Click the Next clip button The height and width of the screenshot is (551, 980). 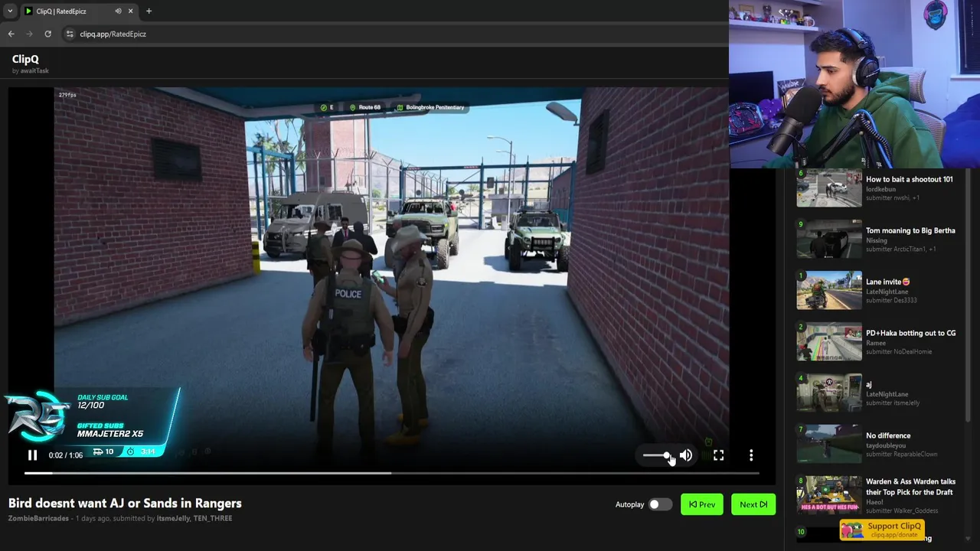coord(753,504)
